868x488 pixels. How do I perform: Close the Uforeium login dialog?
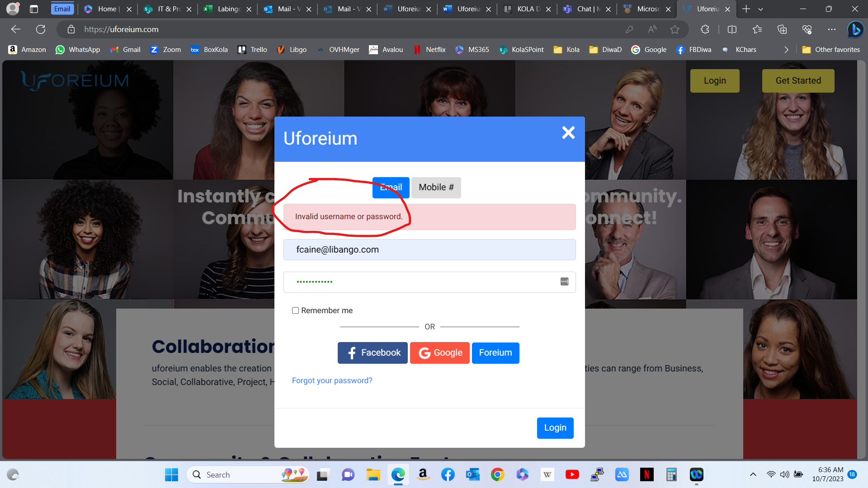click(568, 132)
